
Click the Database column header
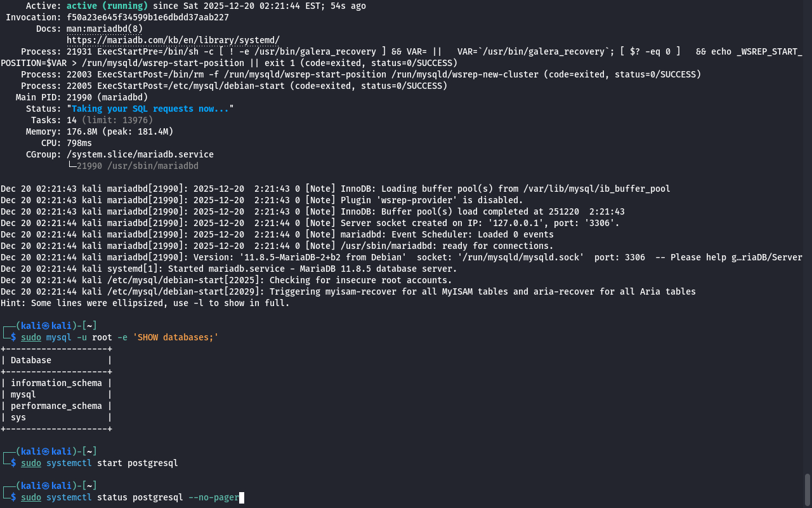(x=31, y=360)
